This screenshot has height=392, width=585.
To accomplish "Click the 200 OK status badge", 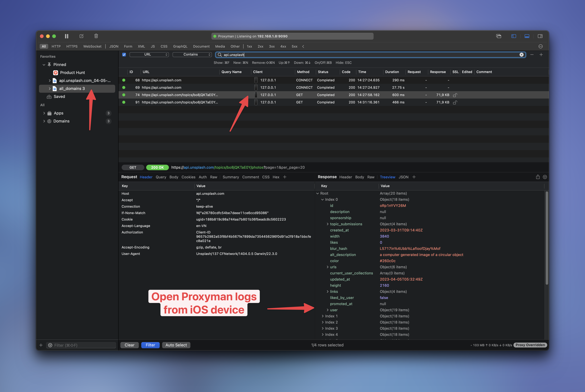I will point(157,167).
